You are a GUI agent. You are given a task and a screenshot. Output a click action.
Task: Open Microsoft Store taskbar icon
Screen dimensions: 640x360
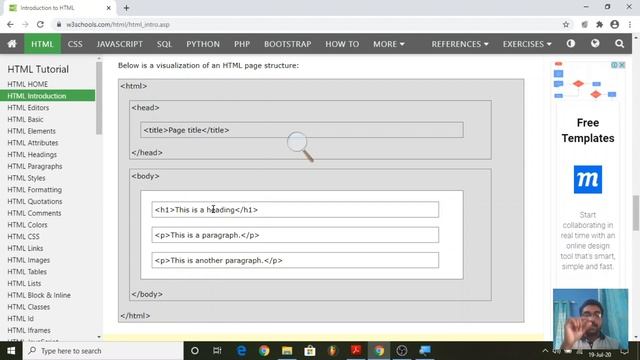coord(310,351)
